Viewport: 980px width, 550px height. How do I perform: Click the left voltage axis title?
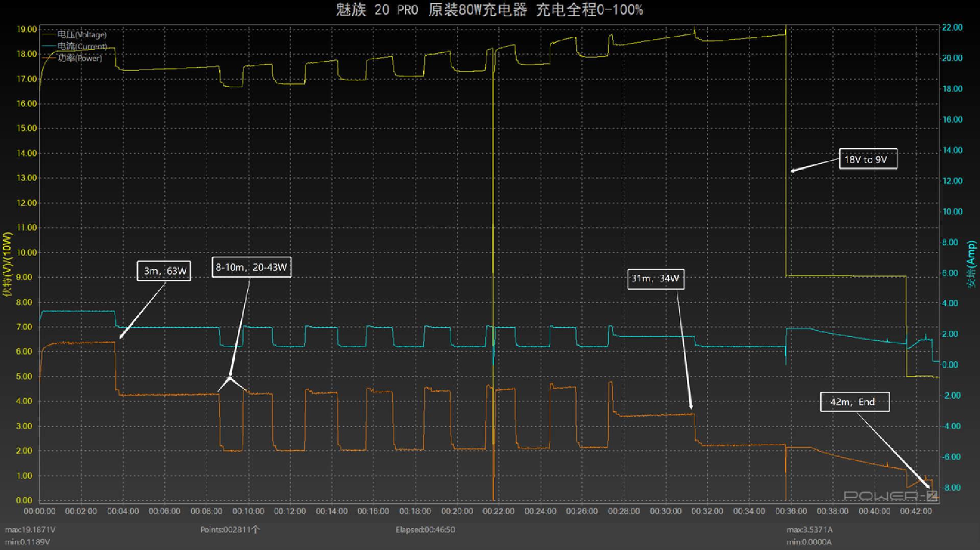7,265
